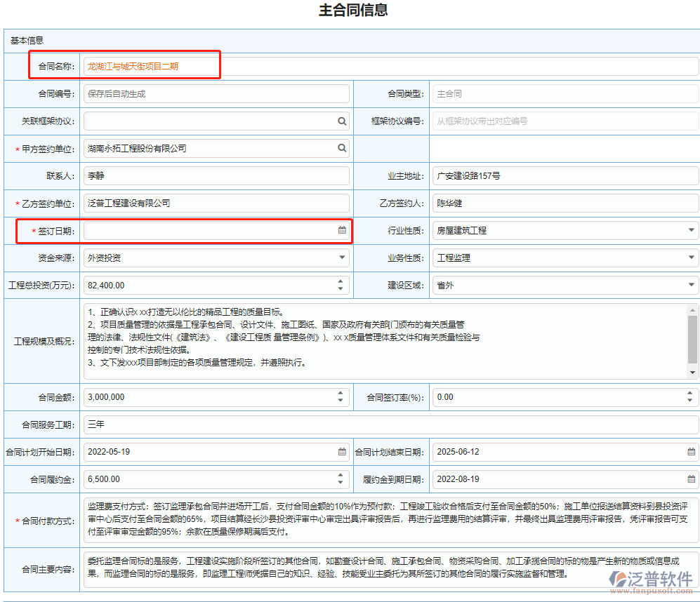700x602 pixels.
Task: Open the 建设区域 dropdown
Action: 691,286
